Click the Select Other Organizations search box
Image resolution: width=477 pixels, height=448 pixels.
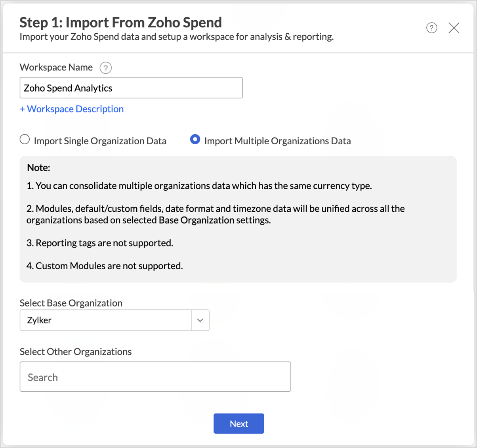point(155,377)
